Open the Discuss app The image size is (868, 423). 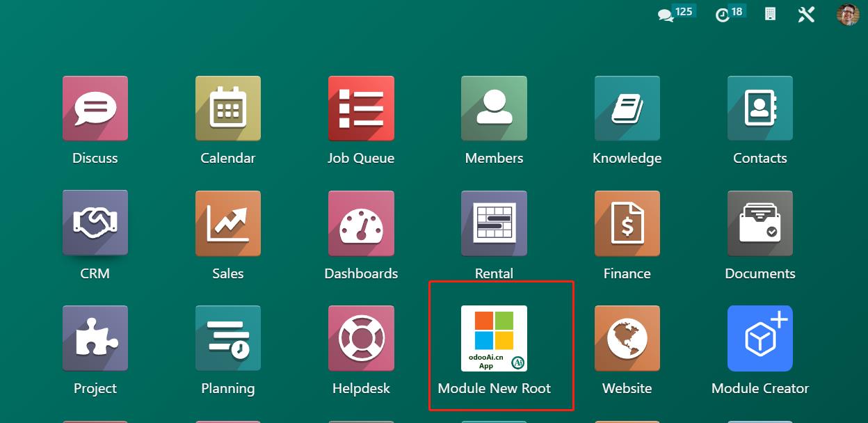pyautogui.click(x=95, y=109)
